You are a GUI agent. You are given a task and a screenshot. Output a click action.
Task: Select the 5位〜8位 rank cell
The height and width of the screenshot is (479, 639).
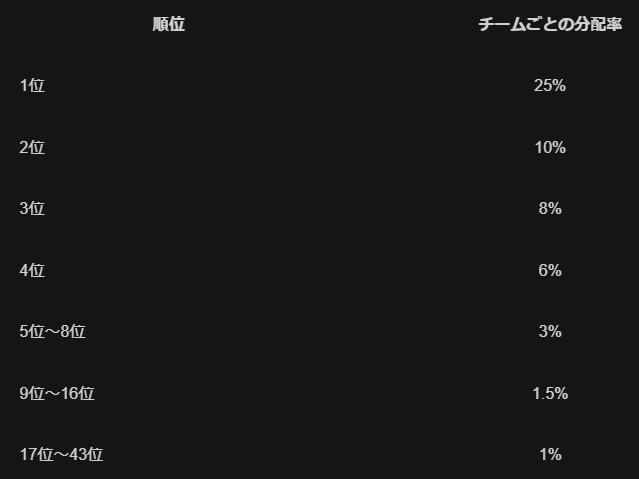click(x=53, y=332)
